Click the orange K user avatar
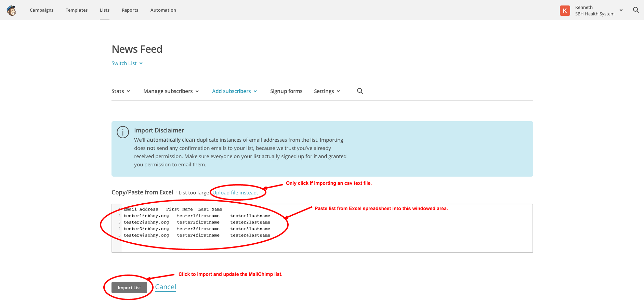The height and width of the screenshot is (306, 644). [x=565, y=11]
